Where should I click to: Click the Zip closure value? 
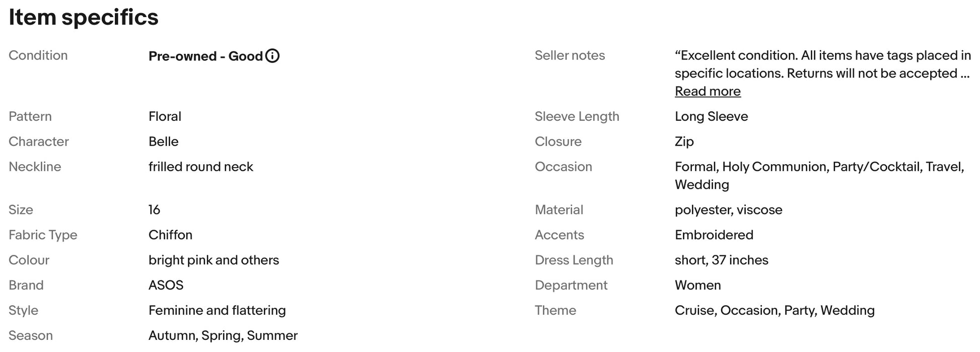684,142
